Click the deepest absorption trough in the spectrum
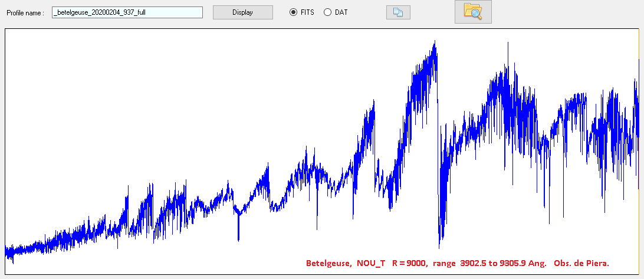The height and width of the screenshot is (279, 644). pyautogui.click(x=439, y=246)
